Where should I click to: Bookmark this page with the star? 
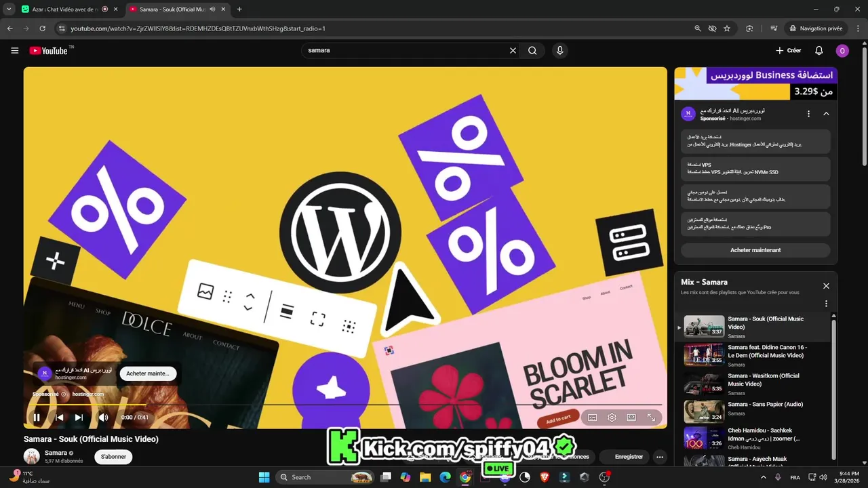[727, 28]
